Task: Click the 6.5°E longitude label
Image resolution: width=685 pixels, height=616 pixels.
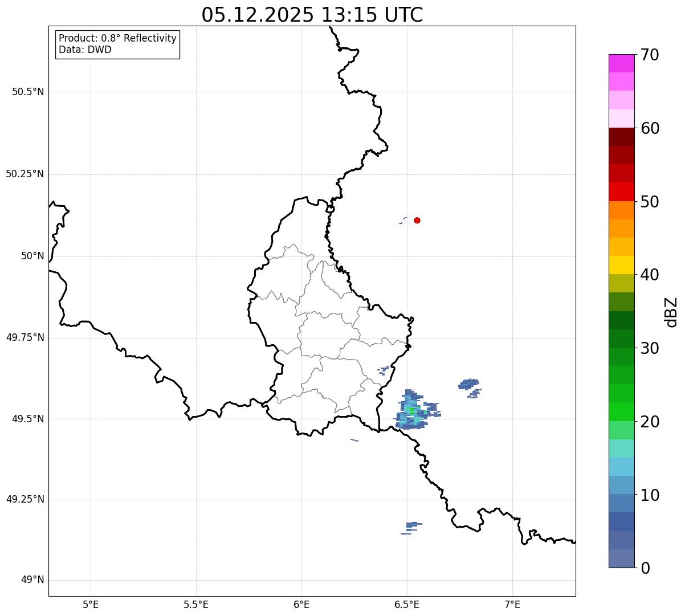Action: coord(407,604)
